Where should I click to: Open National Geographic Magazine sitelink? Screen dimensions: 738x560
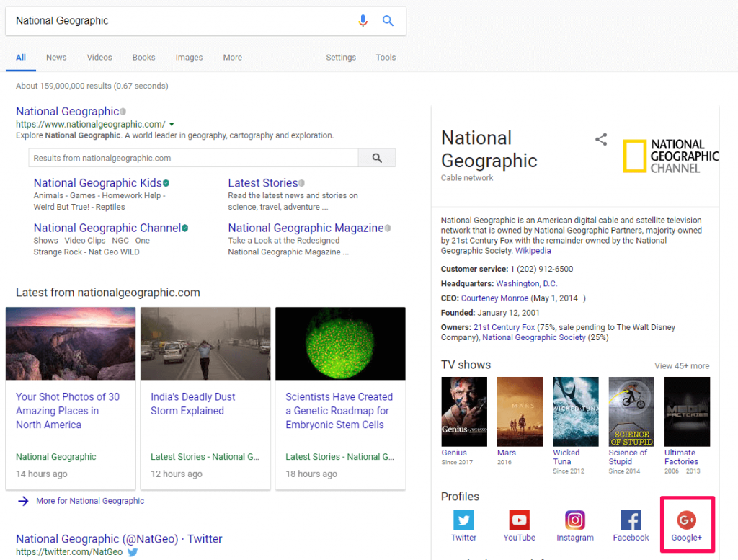[306, 228]
